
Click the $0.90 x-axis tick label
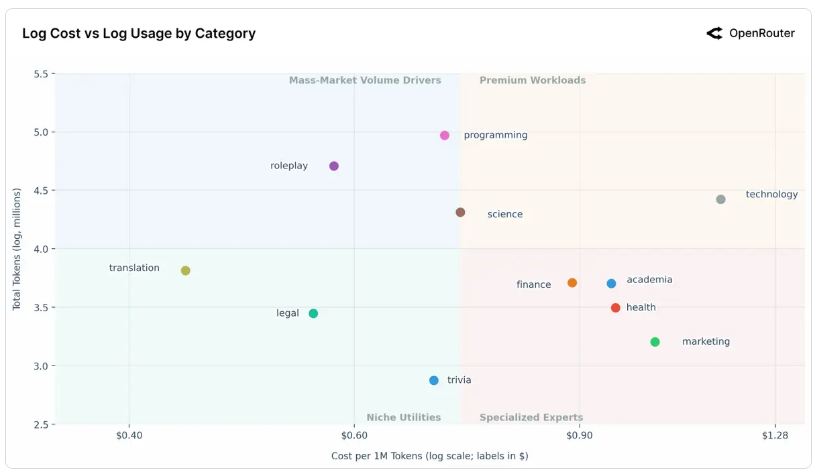click(579, 435)
